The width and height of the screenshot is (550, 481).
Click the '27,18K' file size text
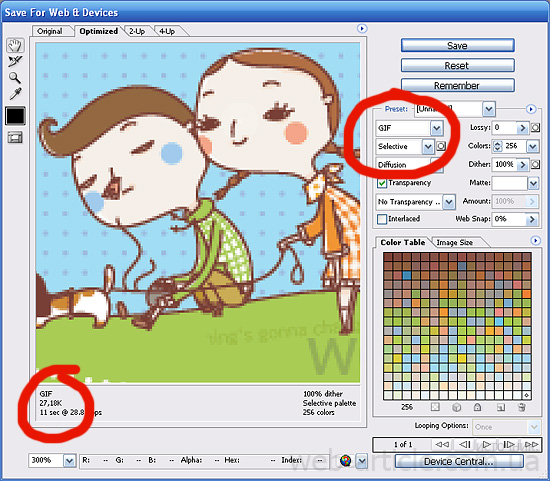pyautogui.click(x=51, y=403)
